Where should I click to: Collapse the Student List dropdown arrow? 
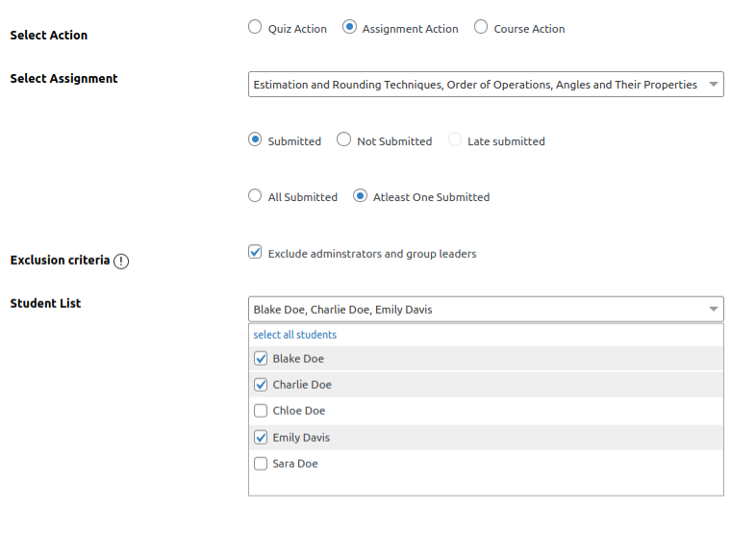click(x=713, y=309)
